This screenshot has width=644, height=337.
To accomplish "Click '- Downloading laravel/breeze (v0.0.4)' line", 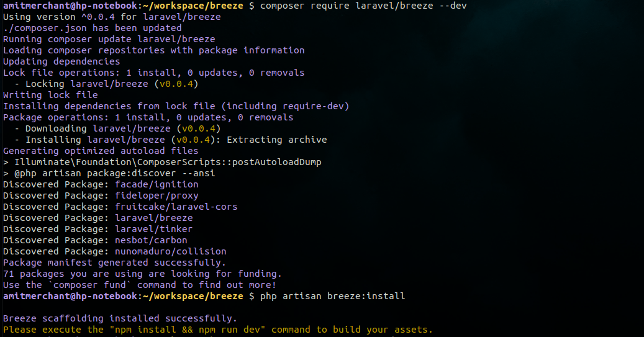I will tap(117, 128).
